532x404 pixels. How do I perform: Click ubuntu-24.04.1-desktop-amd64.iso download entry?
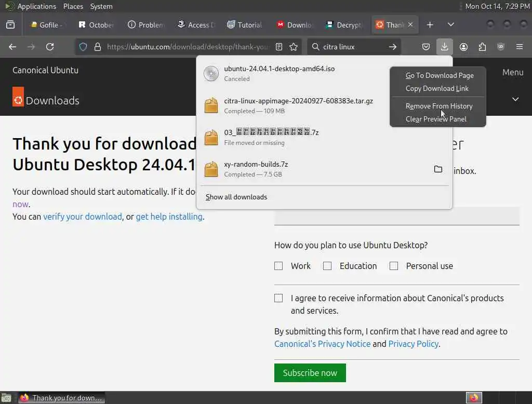[x=294, y=73]
